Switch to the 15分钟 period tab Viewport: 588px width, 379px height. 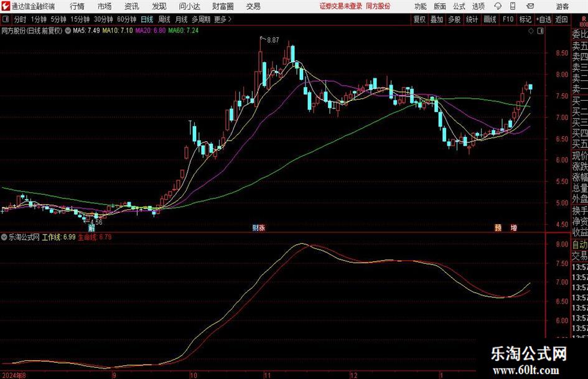80,19
